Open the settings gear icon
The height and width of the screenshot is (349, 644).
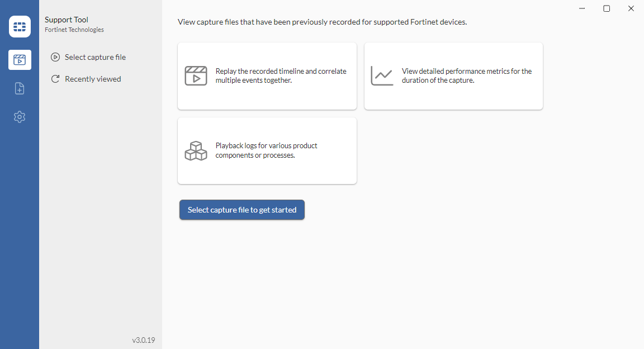(20, 117)
